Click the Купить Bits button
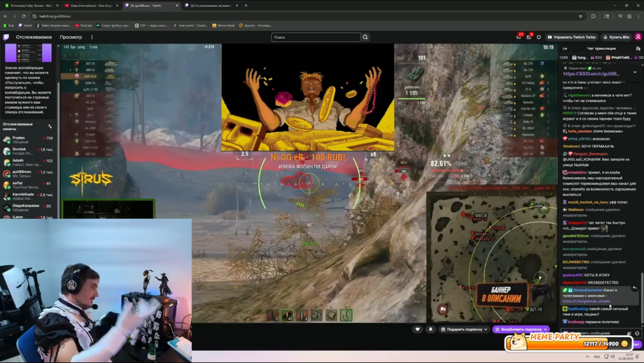The image size is (644, 363). coord(616,37)
